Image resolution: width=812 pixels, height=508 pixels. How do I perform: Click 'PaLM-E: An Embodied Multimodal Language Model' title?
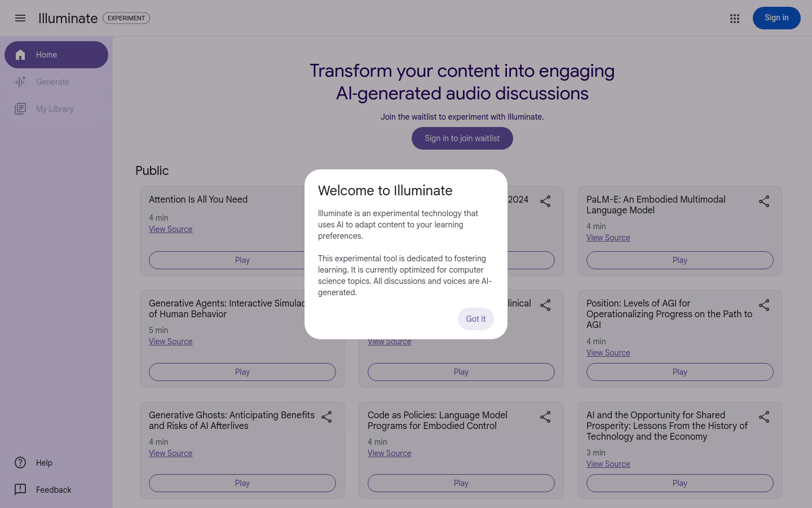(656, 205)
